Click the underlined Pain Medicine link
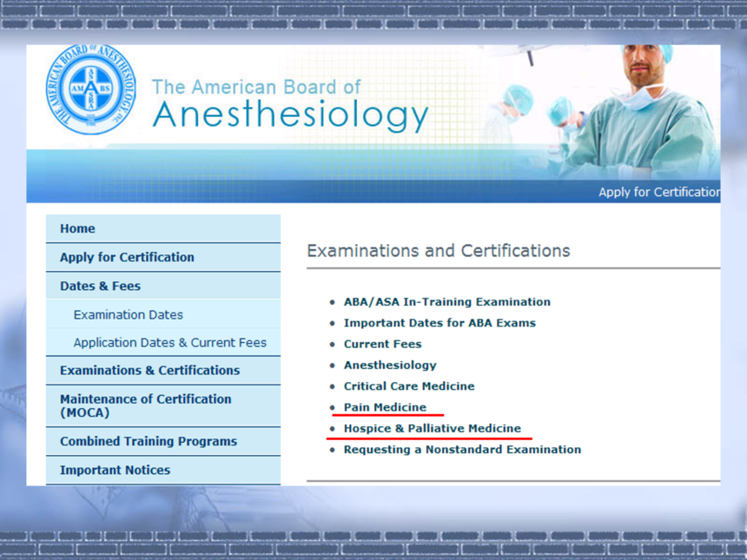 pos(385,407)
